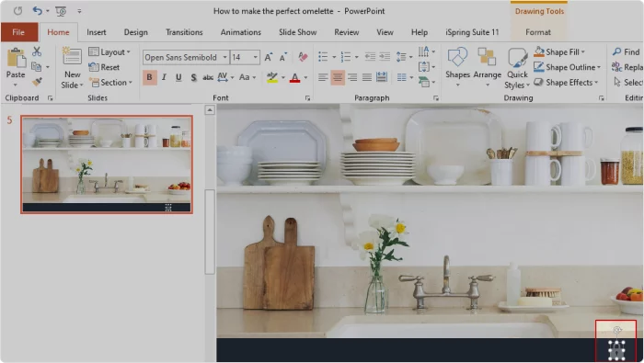This screenshot has height=363, width=644.
Task: Click the thumbnail pane scroll-up arrow
Action: [x=210, y=110]
